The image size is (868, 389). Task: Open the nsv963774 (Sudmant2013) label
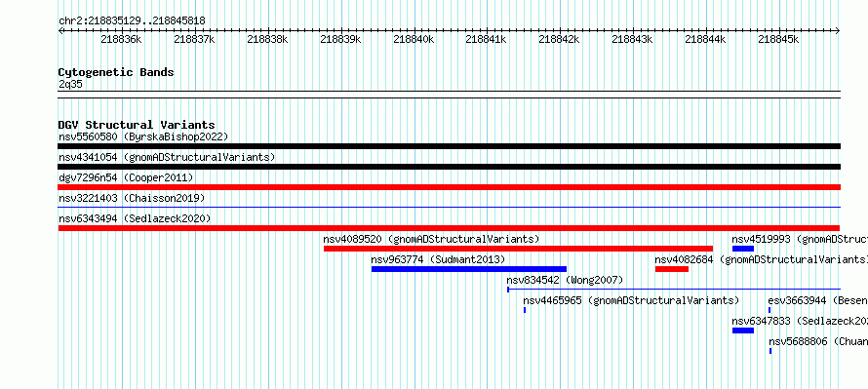click(x=438, y=259)
